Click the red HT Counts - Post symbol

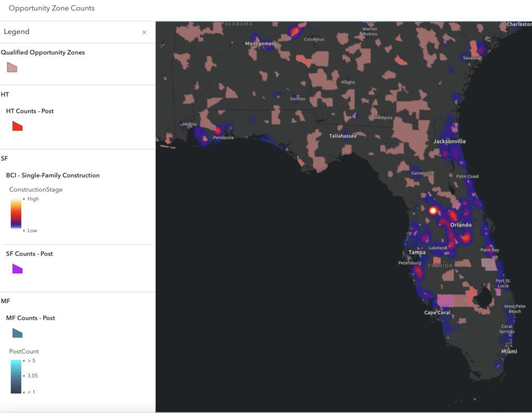coord(17,126)
